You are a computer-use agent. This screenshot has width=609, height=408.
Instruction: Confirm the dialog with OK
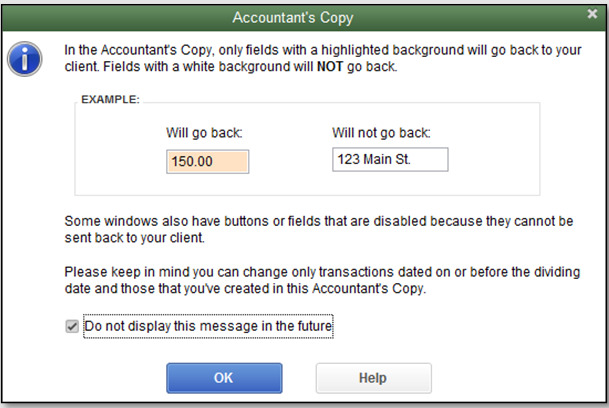tap(224, 378)
